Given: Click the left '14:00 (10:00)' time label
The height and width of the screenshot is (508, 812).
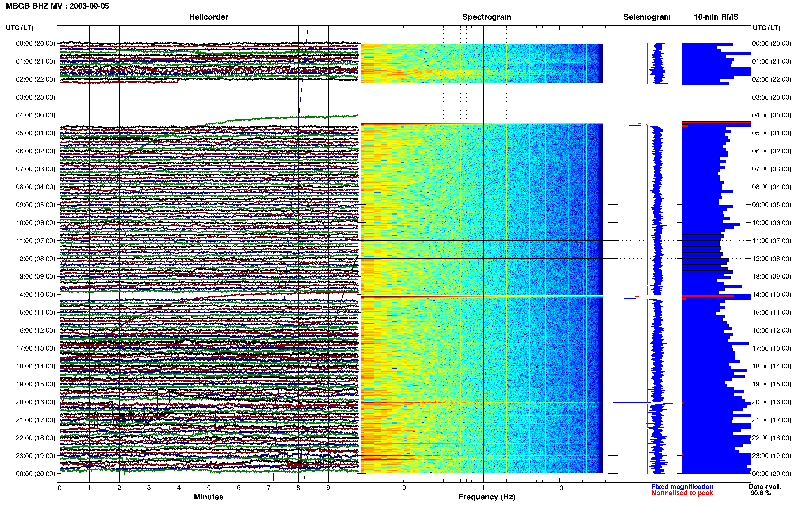Looking at the screenshot, I should 36,295.
